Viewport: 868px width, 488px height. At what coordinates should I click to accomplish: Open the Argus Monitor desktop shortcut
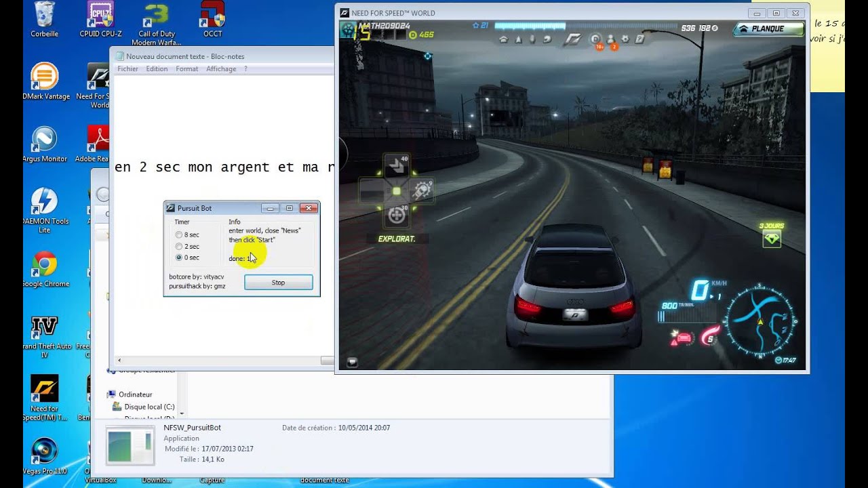click(45, 144)
